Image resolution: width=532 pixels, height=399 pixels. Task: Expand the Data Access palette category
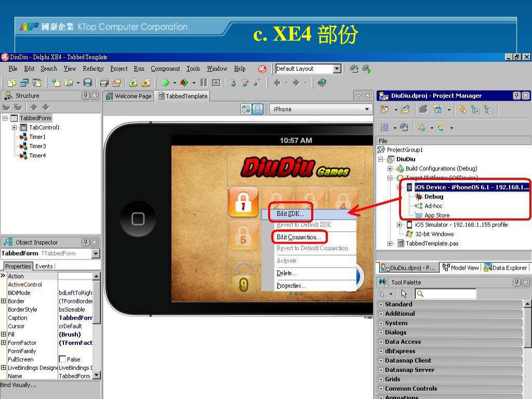pos(381,342)
